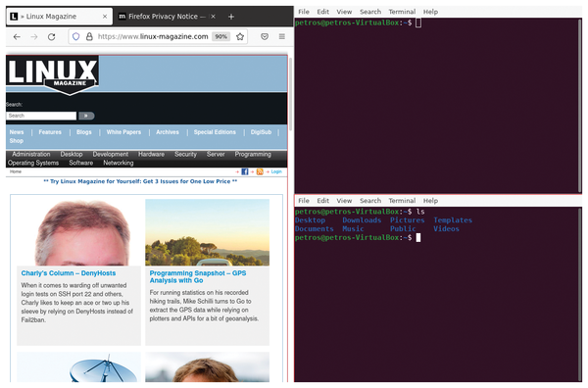Open the News section link
Viewport: 588px width, 388px height.
17,132
